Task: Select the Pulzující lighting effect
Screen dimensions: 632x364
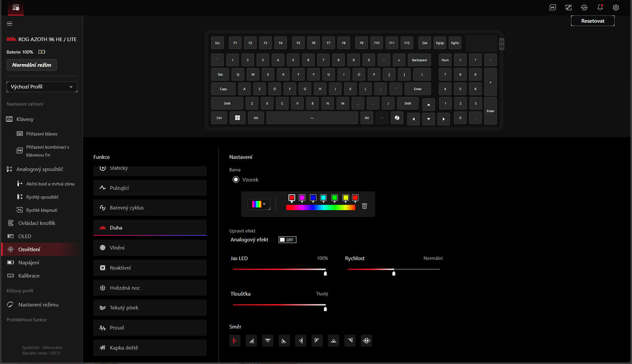Action: click(x=150, y=188)
